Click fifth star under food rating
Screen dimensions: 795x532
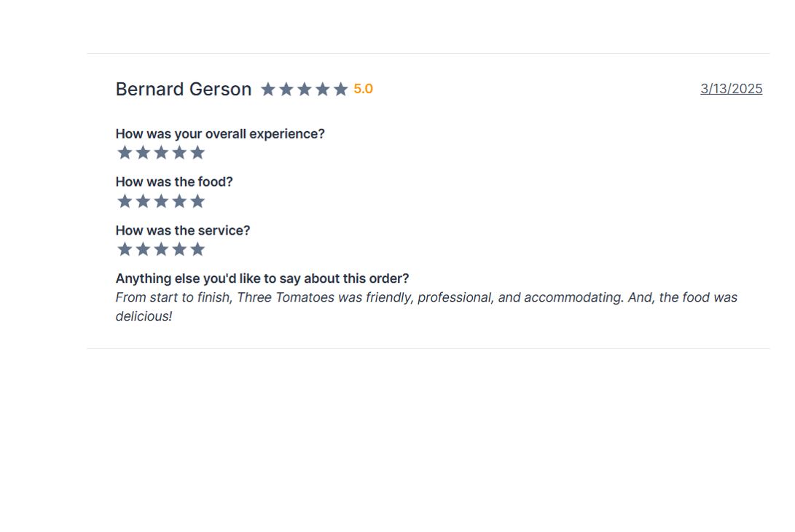197,201
